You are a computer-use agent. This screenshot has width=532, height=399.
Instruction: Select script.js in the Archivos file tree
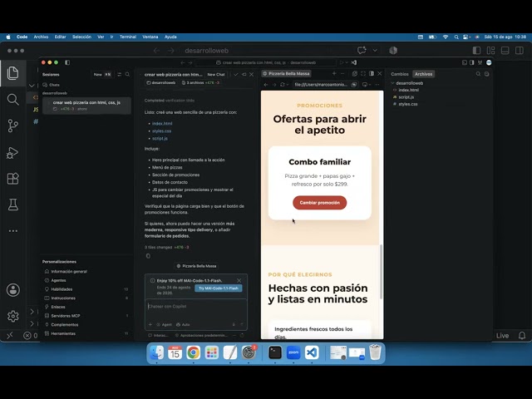[406, 97]
